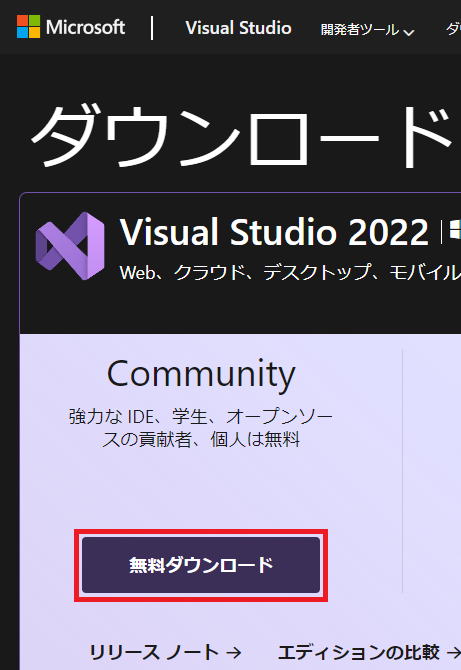Click the vertical divider beside the Microsoft logo
Screen dimensions: 461x670
[152, 28]
